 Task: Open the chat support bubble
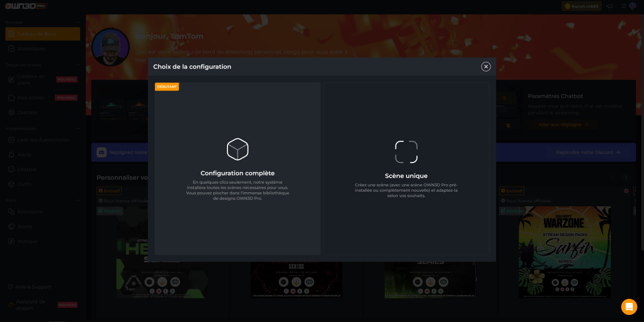tap(629, 306)
